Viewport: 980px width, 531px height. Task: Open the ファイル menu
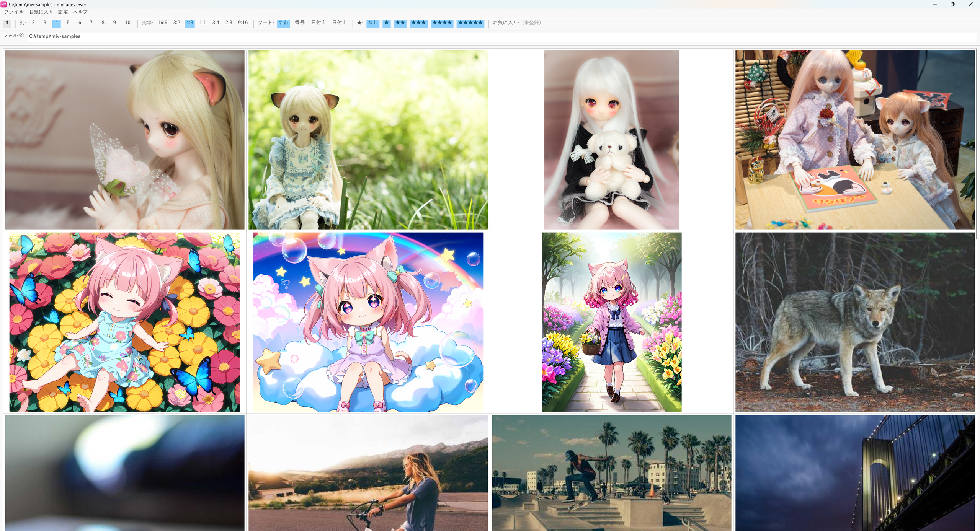[x=14, y=12]
